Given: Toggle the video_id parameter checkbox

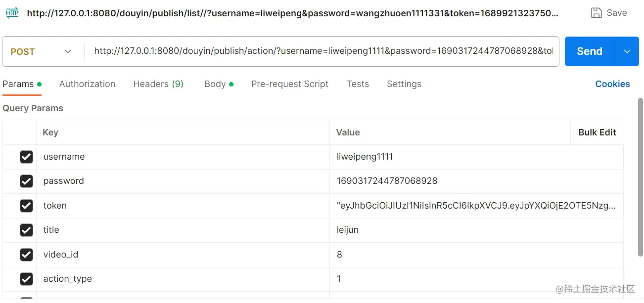Looking at the screenshot, I should click(26, 255).
